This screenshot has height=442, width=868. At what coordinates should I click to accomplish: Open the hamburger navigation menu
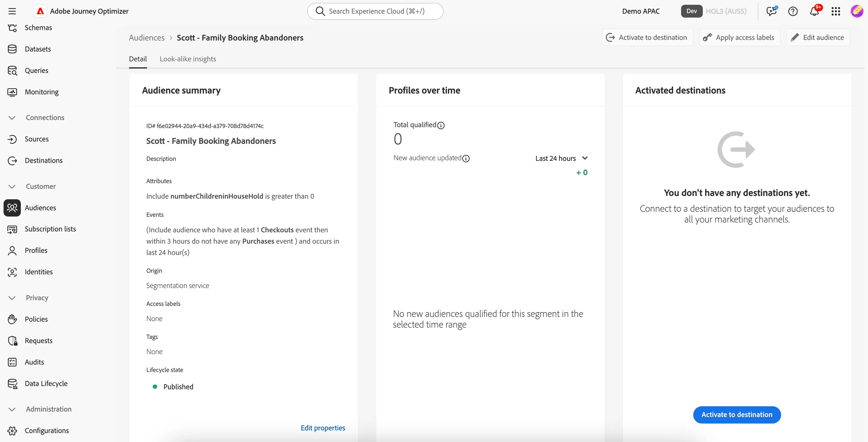tap(12, 11)
